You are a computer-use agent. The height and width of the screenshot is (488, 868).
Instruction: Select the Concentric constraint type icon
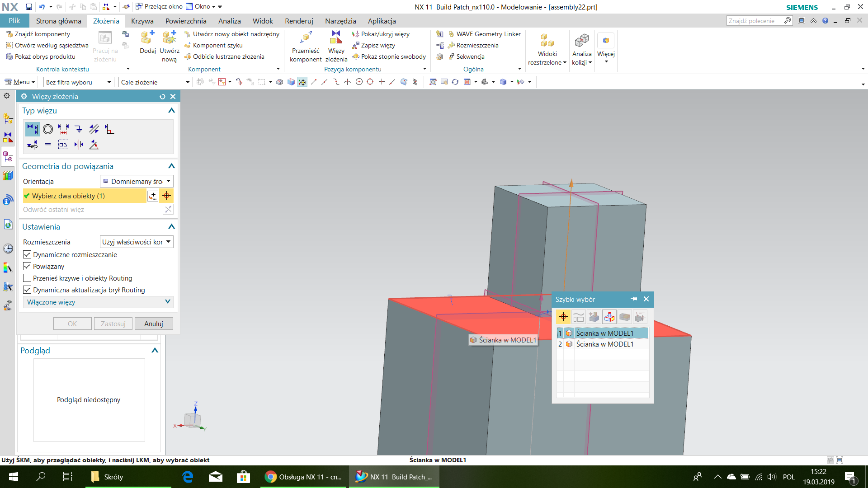click(x=48, y=129)
